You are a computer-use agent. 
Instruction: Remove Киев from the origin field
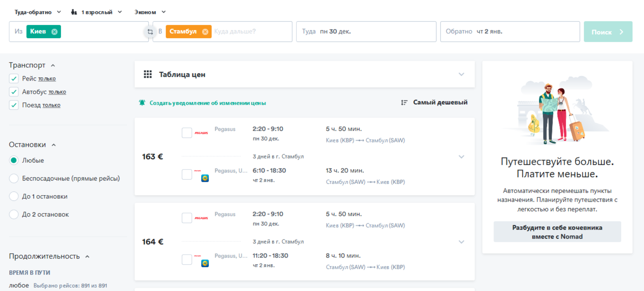click(54, 32)
